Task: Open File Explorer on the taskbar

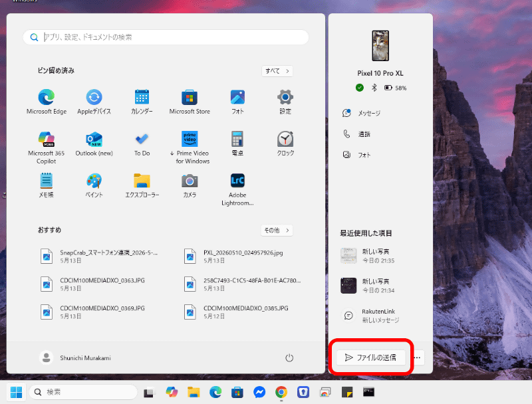Action: pyautogui.click(x=194, y=392)
